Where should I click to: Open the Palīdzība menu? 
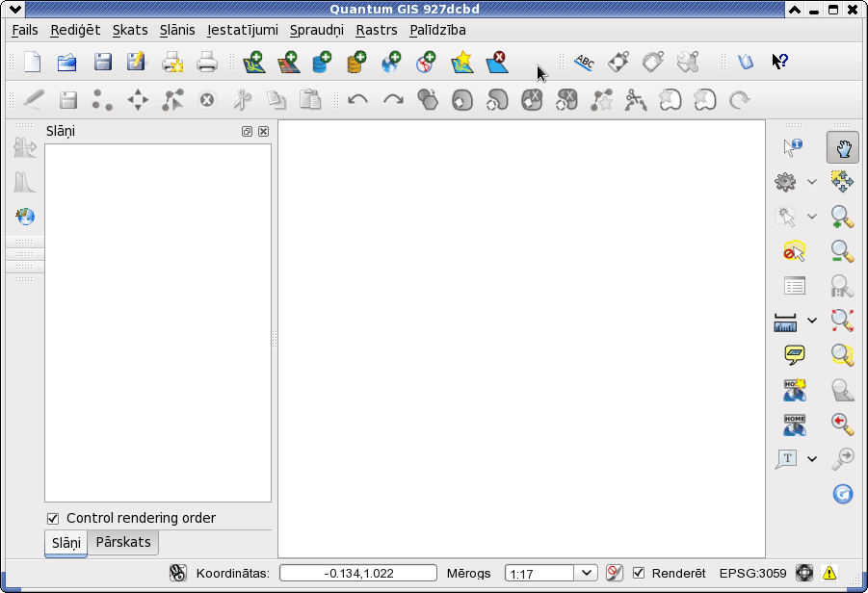(437, 30)
